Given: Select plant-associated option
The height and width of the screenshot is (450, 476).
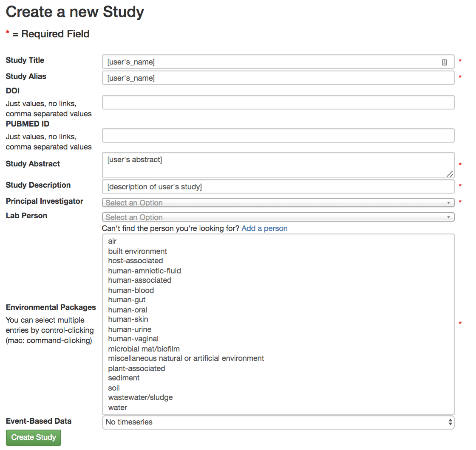Looking at the screenshot, I should (x=136, y=368).
